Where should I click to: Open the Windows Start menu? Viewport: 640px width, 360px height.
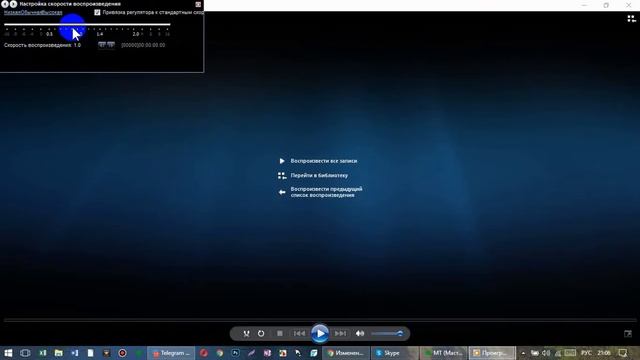click(8, 353)
